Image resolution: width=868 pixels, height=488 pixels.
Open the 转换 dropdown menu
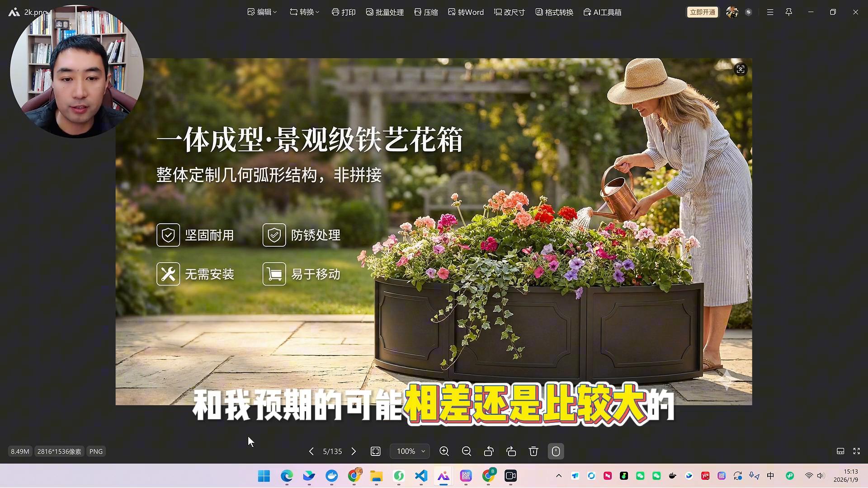coord(305,12)
